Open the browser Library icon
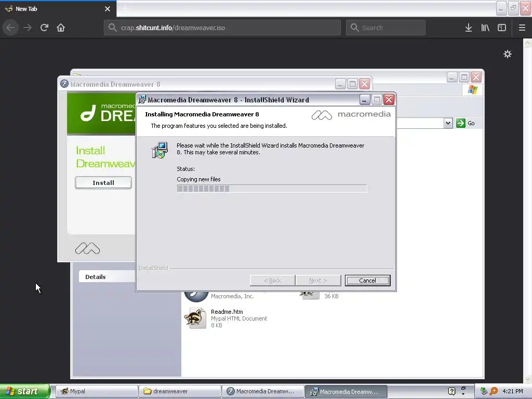 (x=485, y=28)
